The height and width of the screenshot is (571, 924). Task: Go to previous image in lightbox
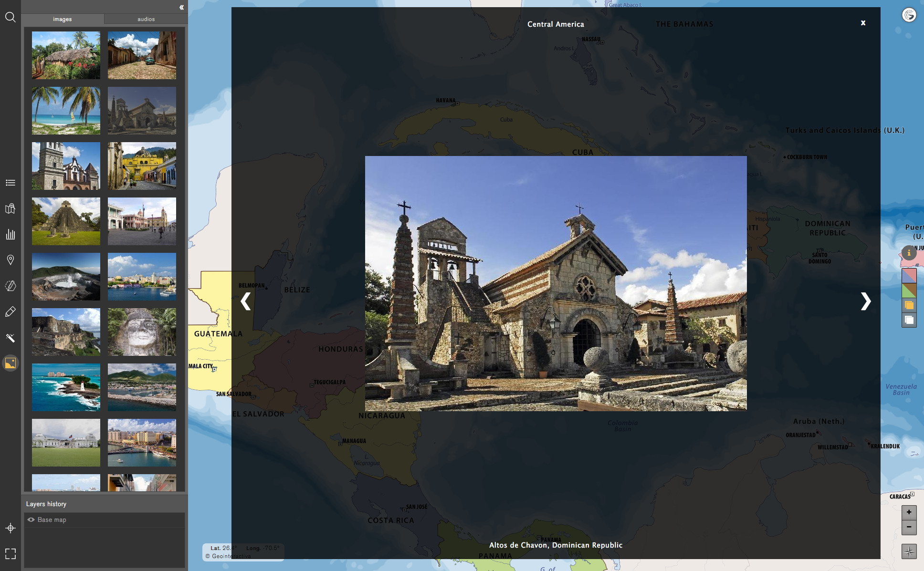pos(245,301)
